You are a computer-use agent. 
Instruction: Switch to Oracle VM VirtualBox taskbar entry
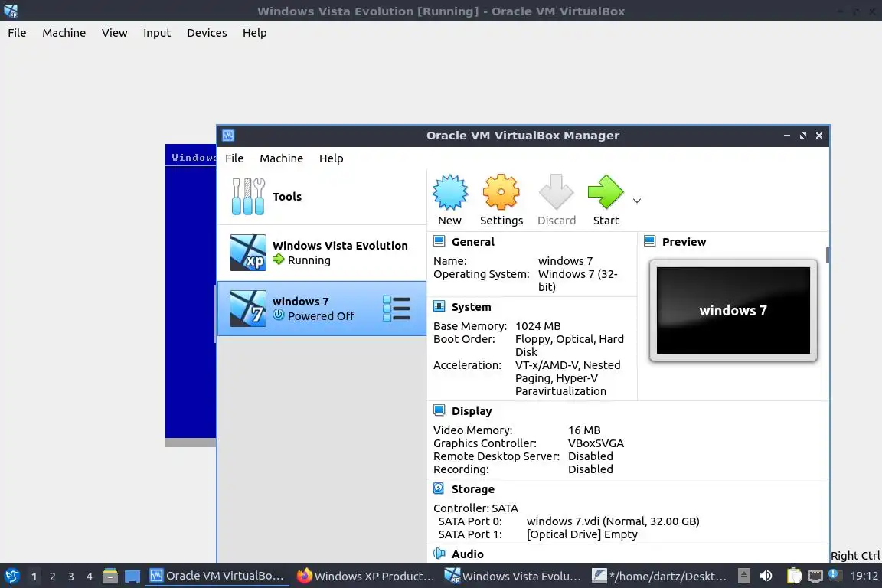(217, 576)
